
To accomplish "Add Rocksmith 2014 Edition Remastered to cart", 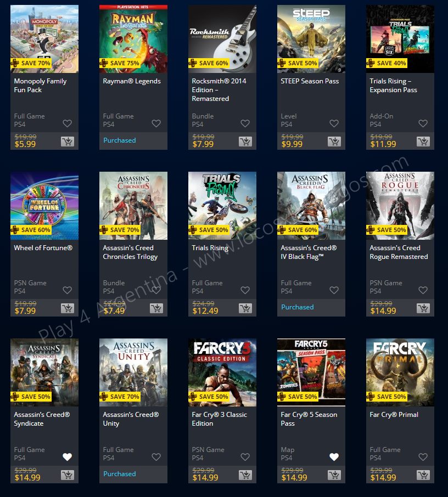I will [245, 142].
